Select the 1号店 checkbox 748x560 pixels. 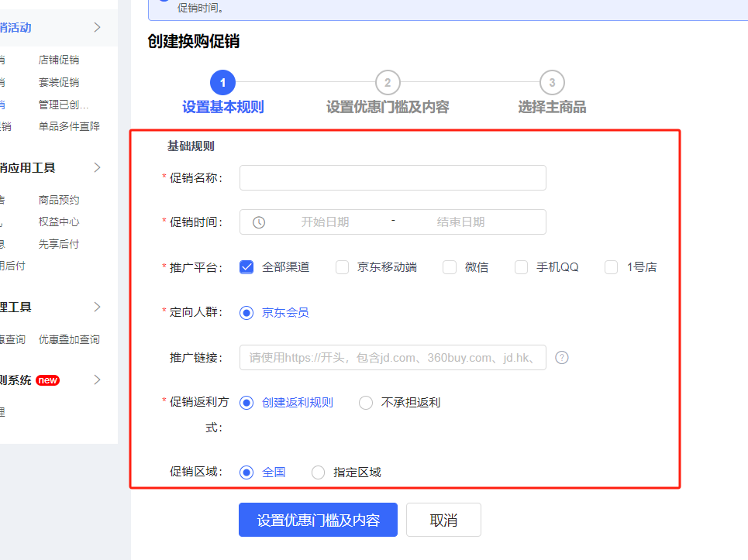pyautogui.click(x=612, y=267)
